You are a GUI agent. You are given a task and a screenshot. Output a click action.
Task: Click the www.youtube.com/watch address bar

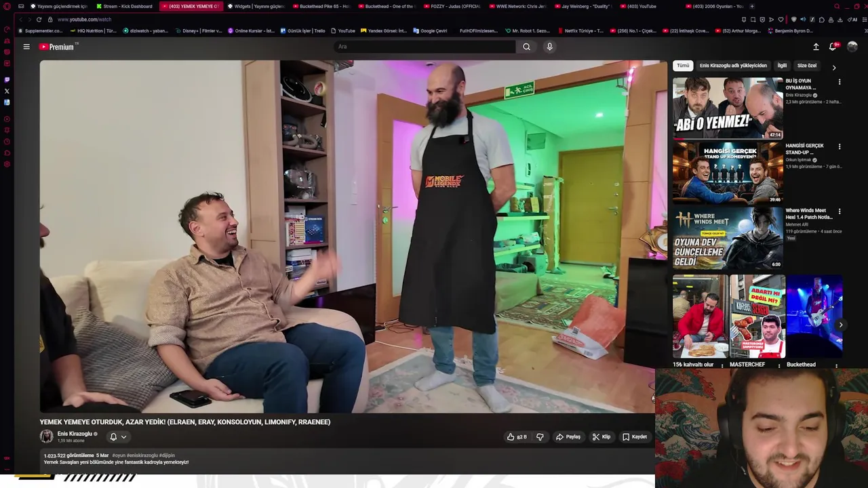coord(84,20)
